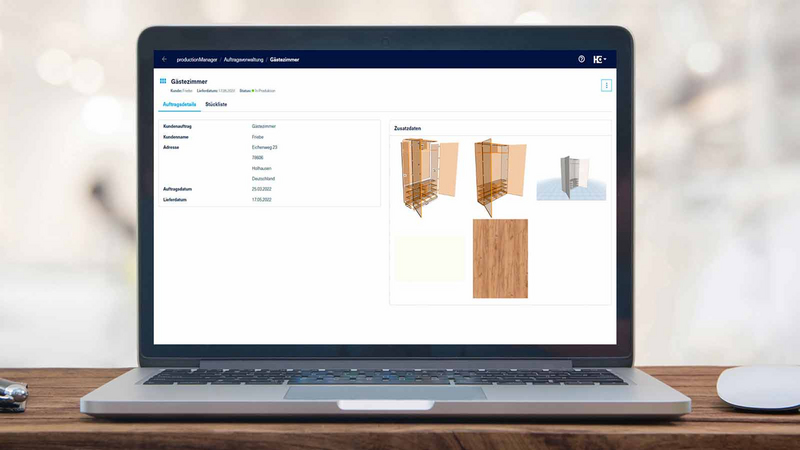Image resolution: width=800 pixels, height=450 pixels.
Task: Open the three-dot order options menu
Action: (606, 85)
